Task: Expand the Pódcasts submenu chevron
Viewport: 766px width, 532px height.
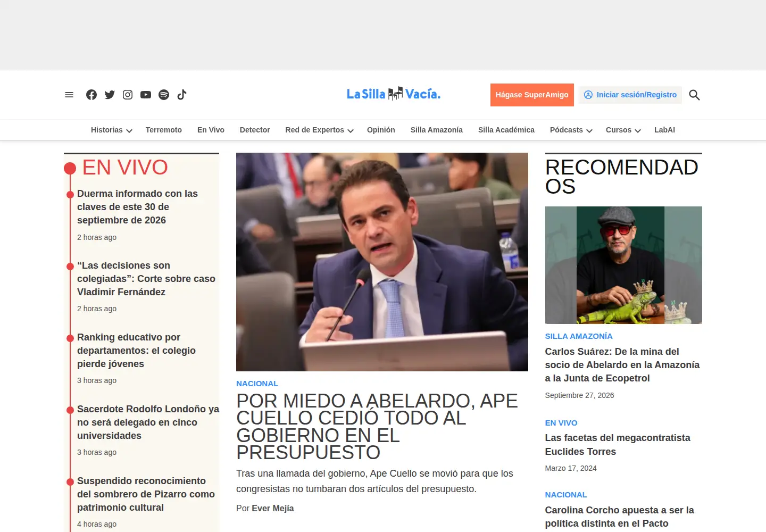Action: click(589, 130)
